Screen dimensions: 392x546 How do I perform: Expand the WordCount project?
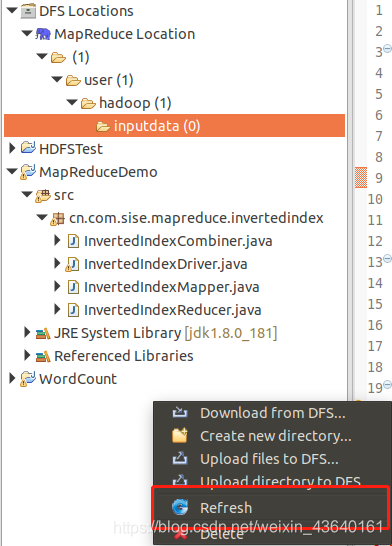(x=12, y=378)
